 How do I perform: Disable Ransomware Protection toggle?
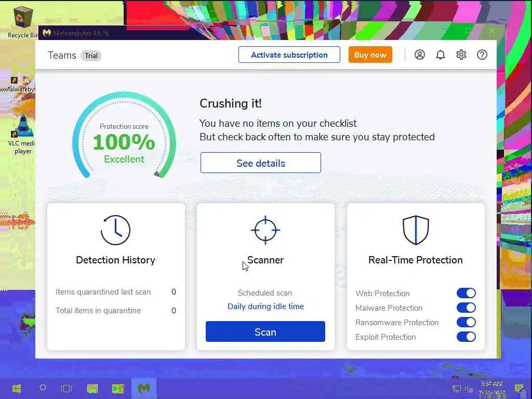click(x=466, y=322)
